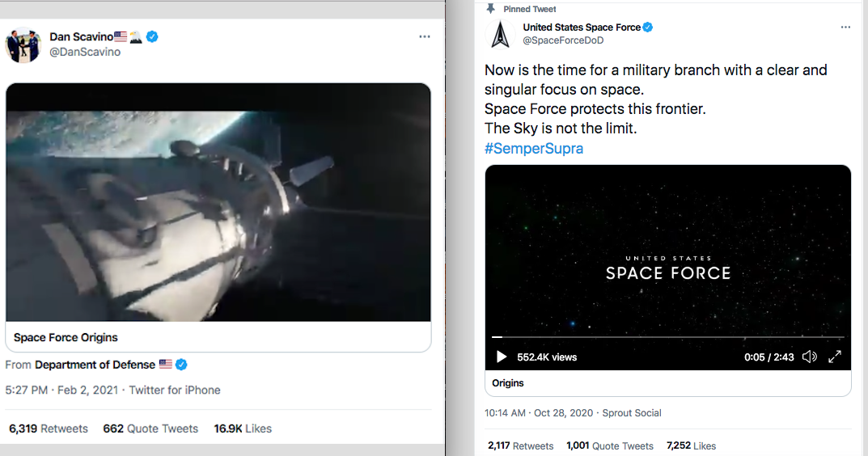Viewport: 868px width, 456px height.
Task: Click the Pinned Tweet label
Action: [x=530, y=10]
